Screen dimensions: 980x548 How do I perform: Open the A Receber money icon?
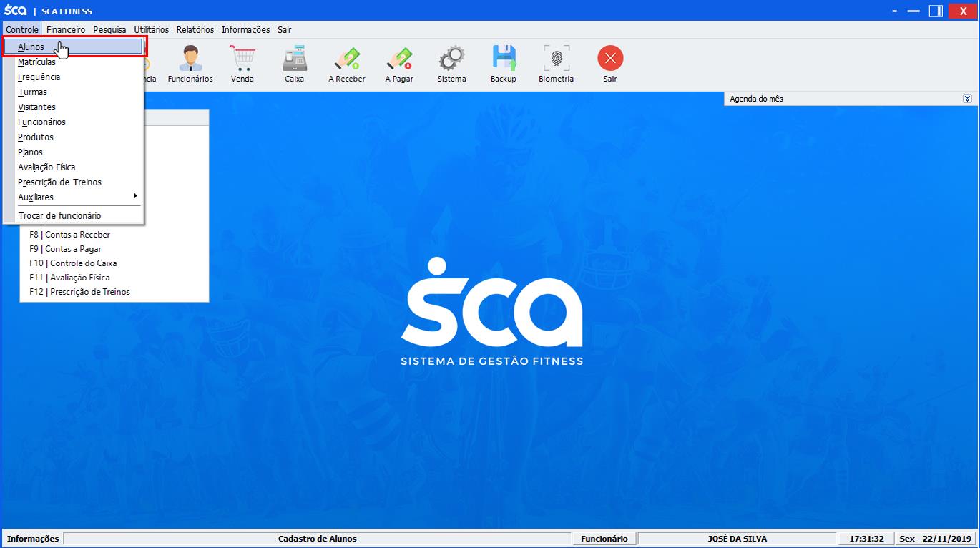point(347,64)
